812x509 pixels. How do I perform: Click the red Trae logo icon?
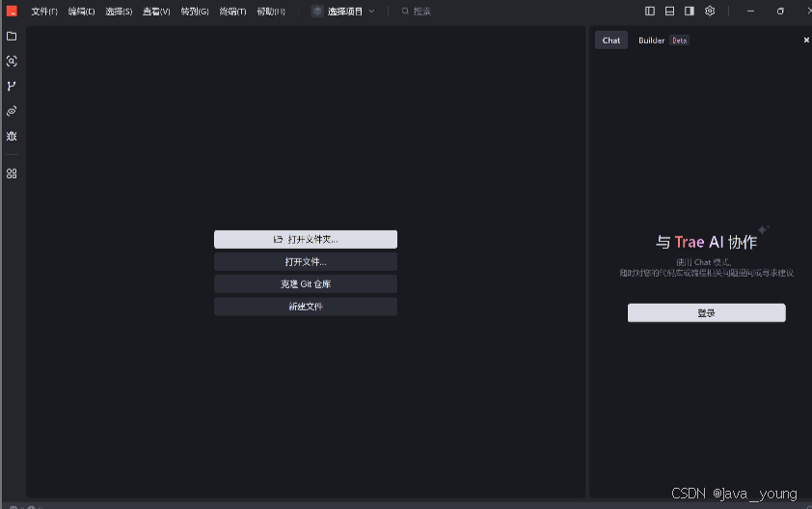point(12,11)
